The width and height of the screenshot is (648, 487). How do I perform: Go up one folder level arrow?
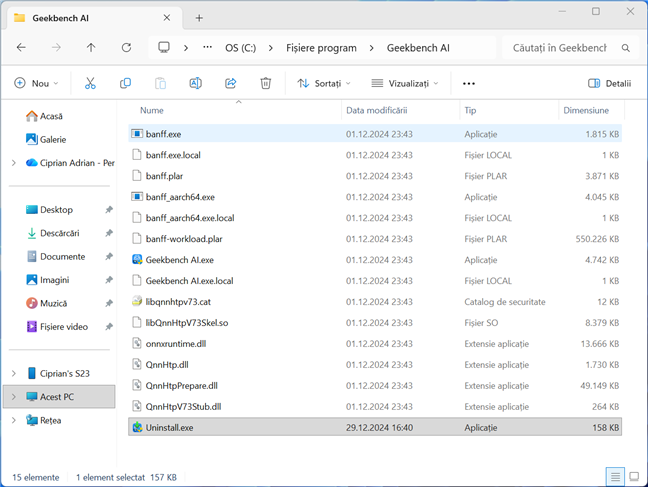[x=91, y=48]
